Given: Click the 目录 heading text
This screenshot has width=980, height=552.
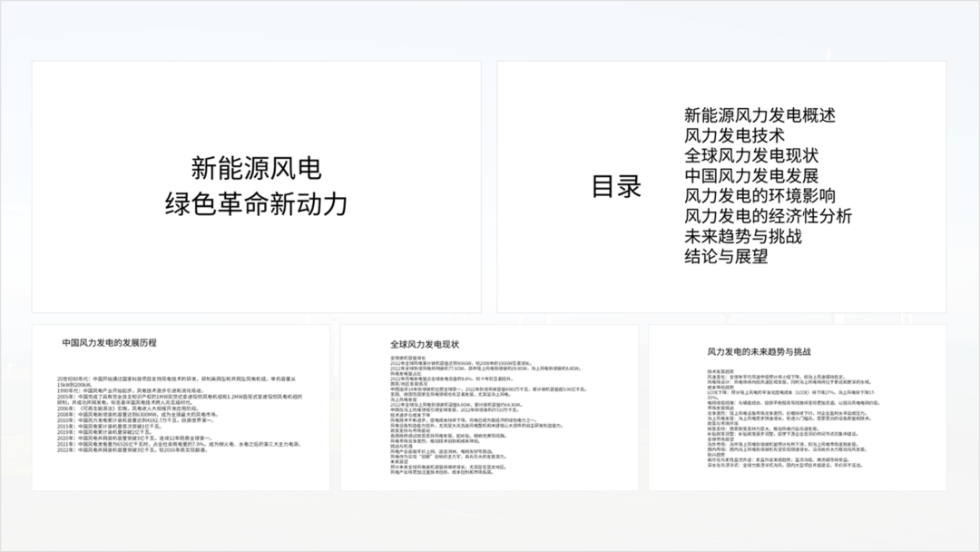Looking at the screenshot, I should tap(616, 186).
